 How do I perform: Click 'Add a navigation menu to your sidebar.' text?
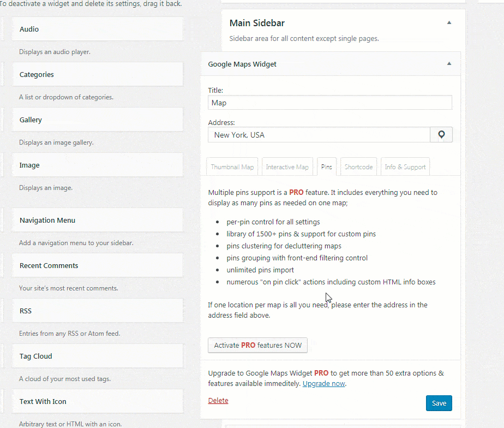tap(76, 243)
